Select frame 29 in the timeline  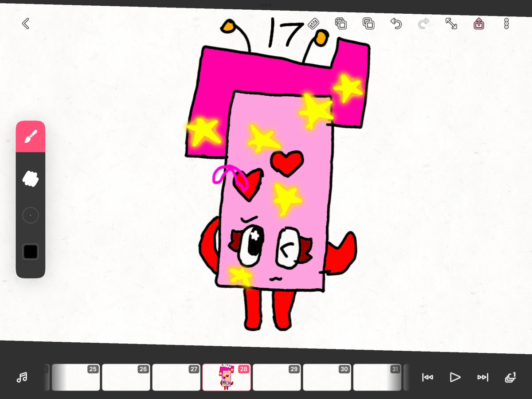[277, 377]
